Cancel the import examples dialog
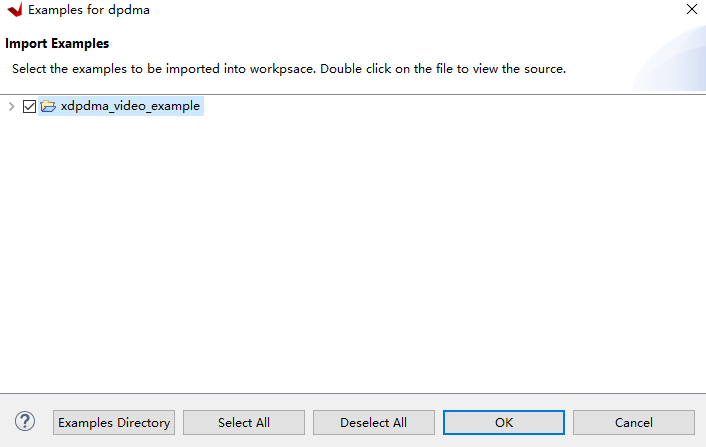The height and width of the screenshot is (447, 706). tap(634, 423)
